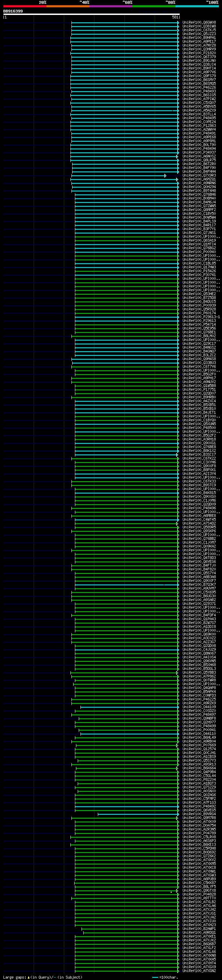This screenshot has height=980, width=222.
Task: Click the cyan alignment bar for UniRef100_Q6T379
Action: click(x=125, y=57)
